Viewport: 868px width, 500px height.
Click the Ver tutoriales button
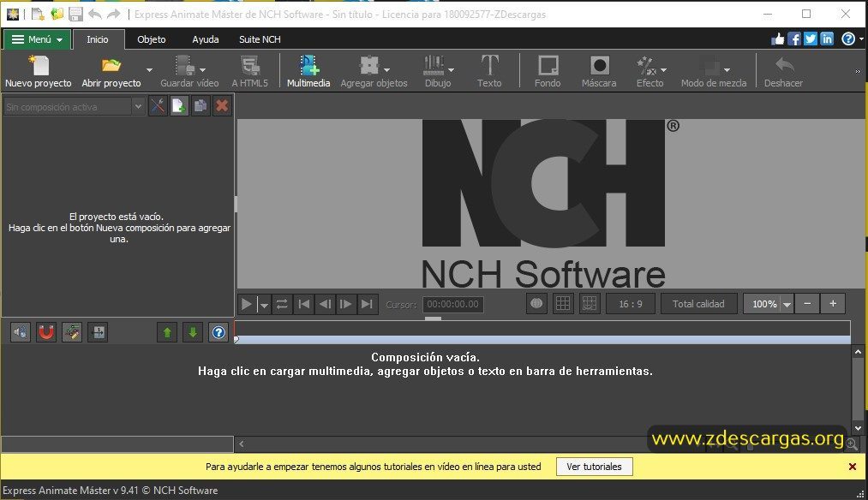[594, 467]
